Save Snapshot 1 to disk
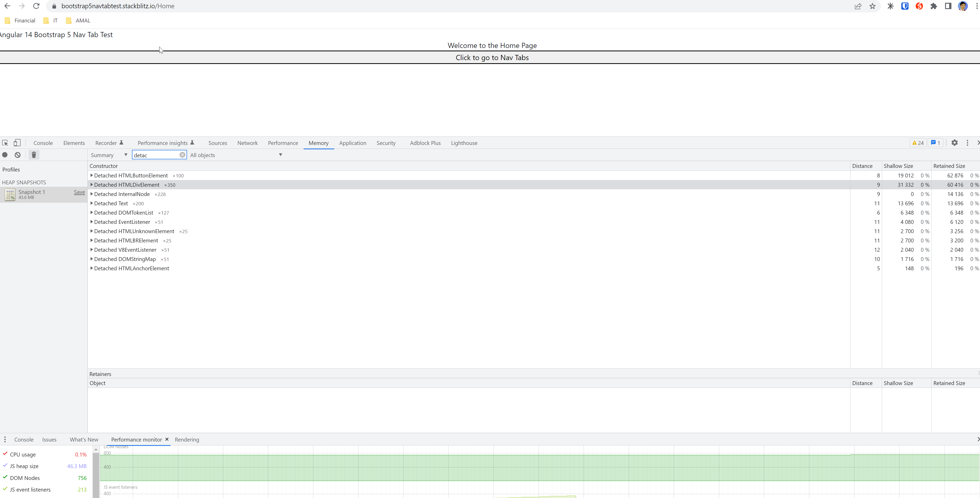980x498 pixels. [79, 192]
